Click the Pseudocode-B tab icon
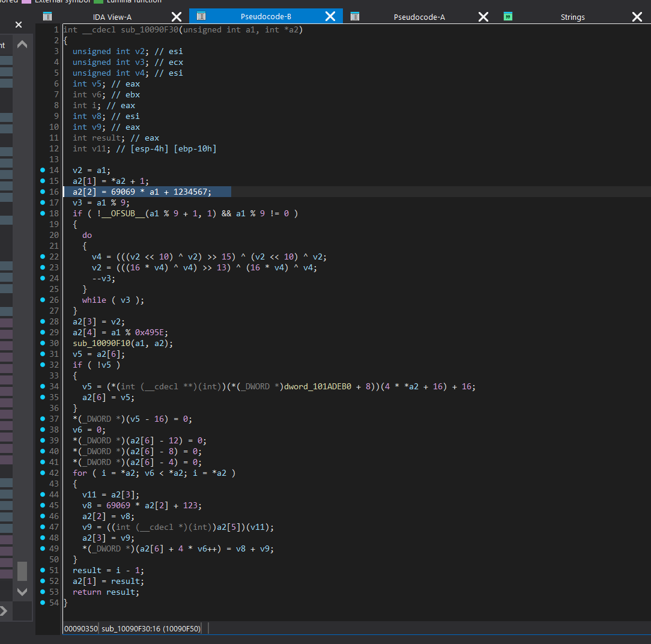The height and width of the screenshot is (644, 651). coord(201,16)
